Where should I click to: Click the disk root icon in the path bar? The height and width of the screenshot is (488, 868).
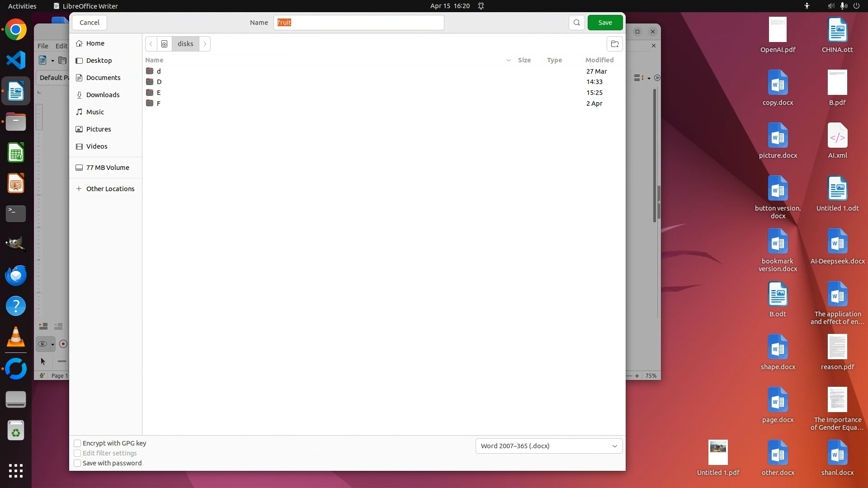pyautogui.click(x=165, y=44)
